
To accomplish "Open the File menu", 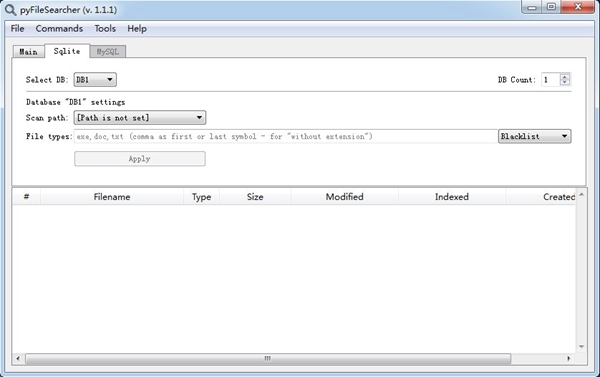I will click(x=17, y=29).
